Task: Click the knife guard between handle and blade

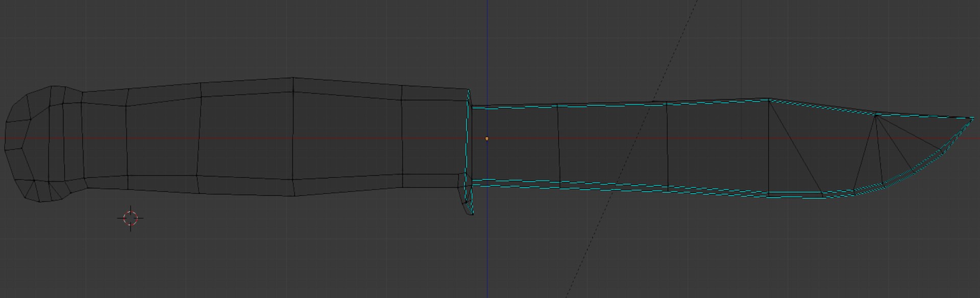Action: point(468,151)
